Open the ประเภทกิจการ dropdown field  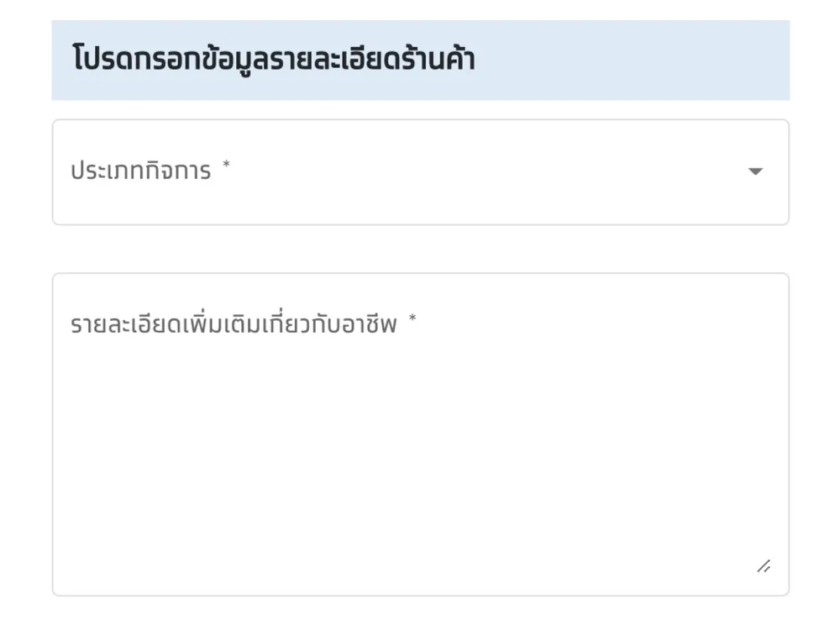(x=421, y=172)
